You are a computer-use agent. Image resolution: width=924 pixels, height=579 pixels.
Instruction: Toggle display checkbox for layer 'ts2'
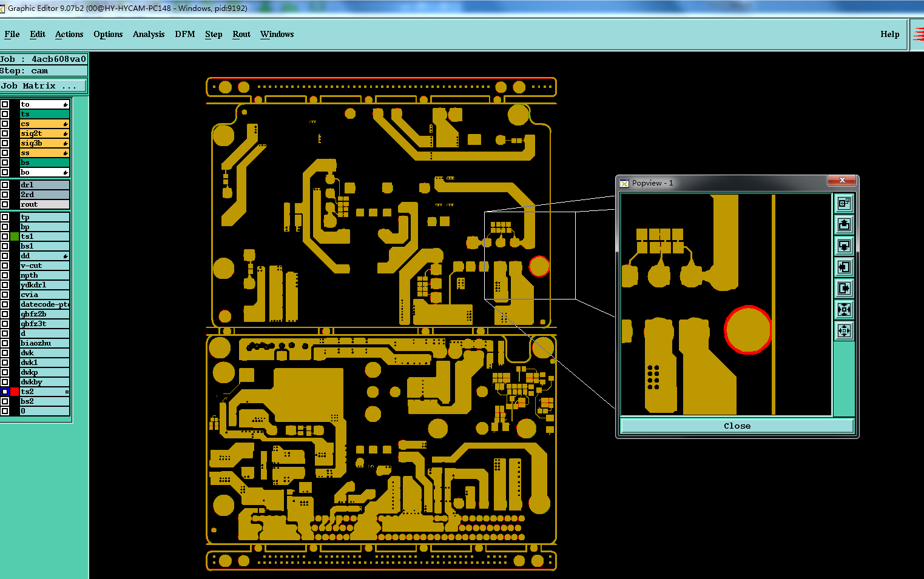coord(5,392)
